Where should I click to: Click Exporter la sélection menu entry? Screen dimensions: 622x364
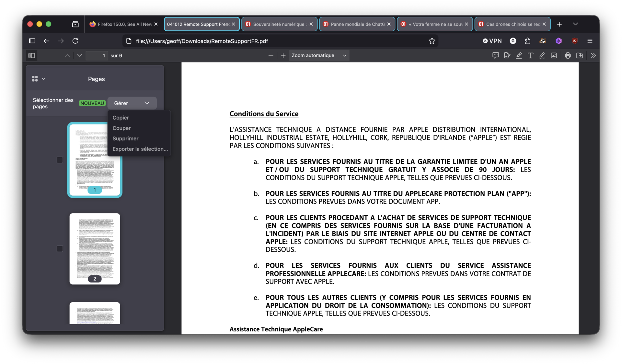click(140, 149)
